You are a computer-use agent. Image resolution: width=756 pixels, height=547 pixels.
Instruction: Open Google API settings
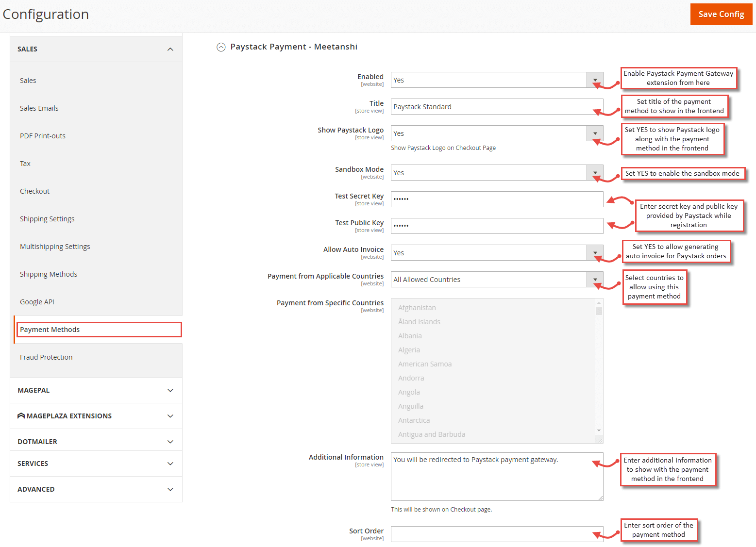[x=37, y=302]
